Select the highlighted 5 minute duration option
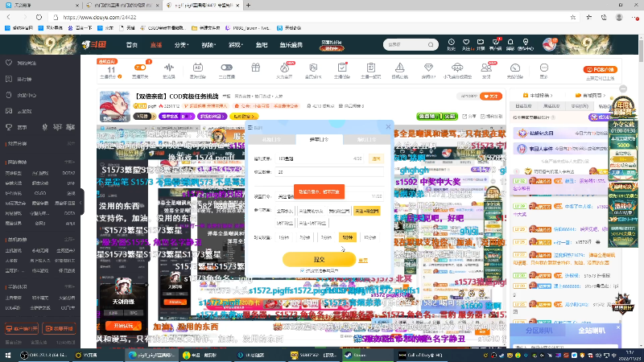This screenshot has width=644, height=362. pos(348,237)
